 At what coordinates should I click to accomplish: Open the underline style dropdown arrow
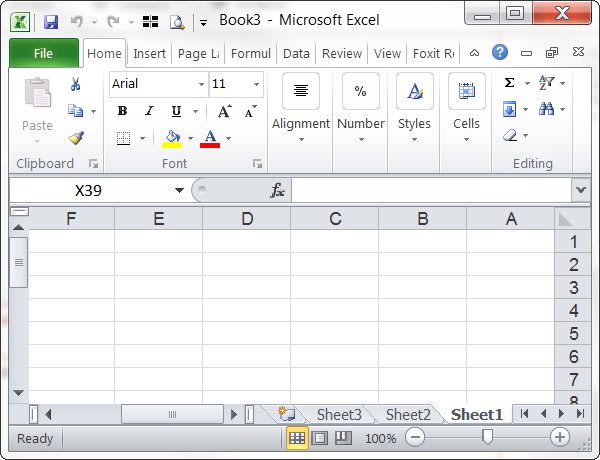click(x=196, y=111)
